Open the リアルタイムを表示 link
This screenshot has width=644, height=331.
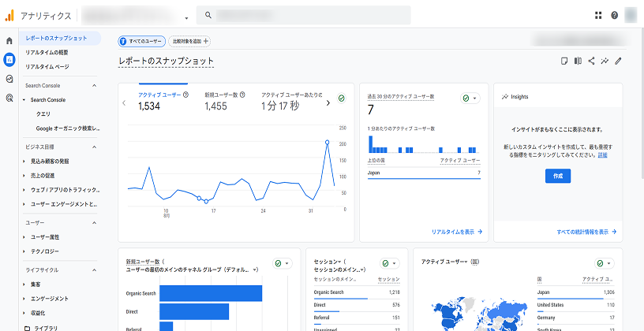click(x=456, y=232)
